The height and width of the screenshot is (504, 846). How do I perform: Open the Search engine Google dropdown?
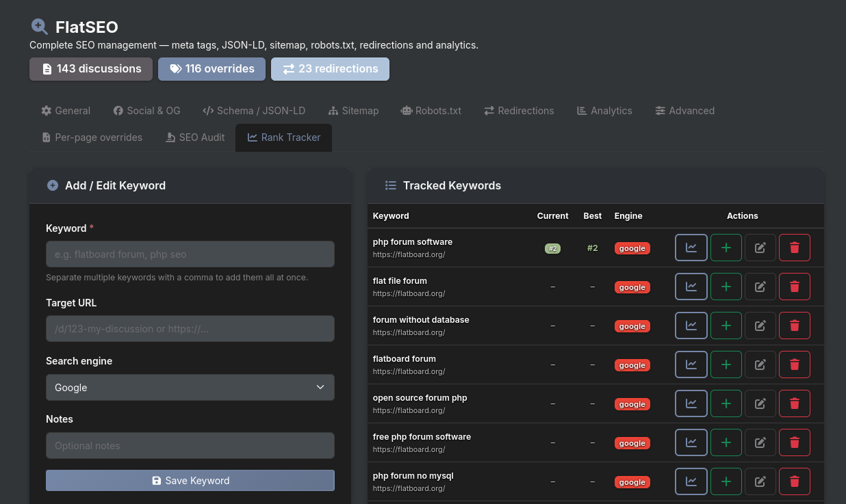coord(190,387)
